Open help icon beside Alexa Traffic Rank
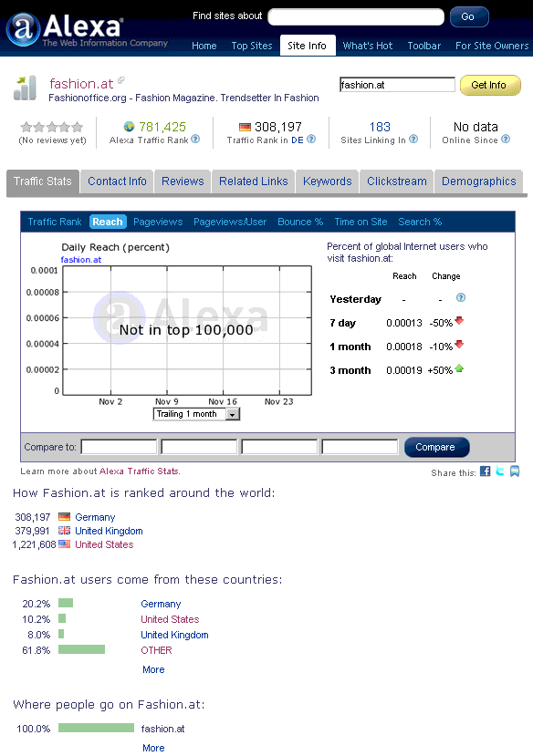 click(x=195, y=140)
